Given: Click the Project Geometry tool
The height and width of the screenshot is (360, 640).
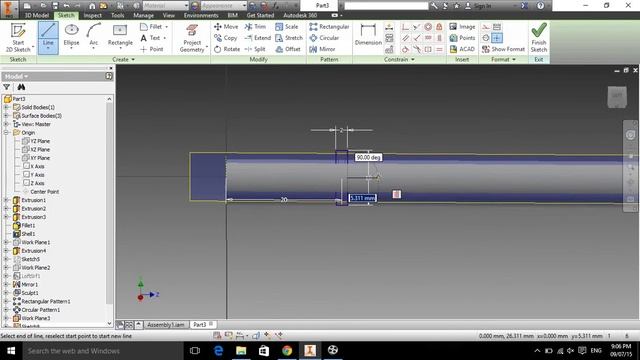Looking at the screenshot, I should point(192,38).
